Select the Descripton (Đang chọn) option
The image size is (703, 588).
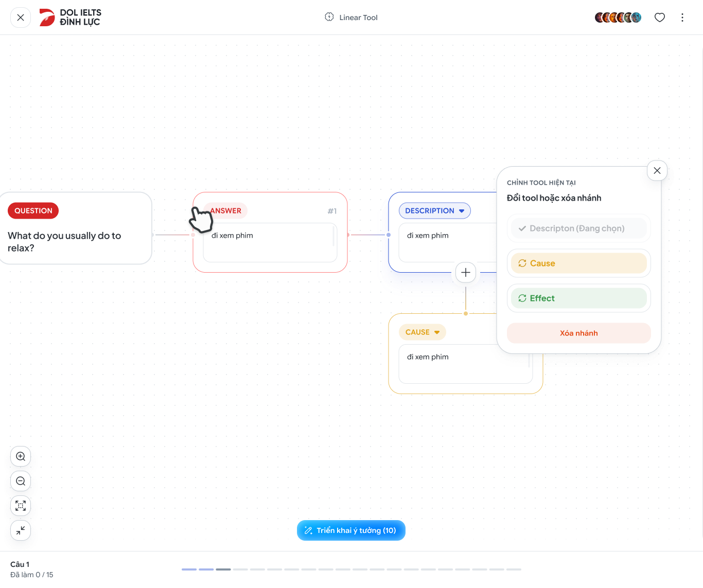pos(579,228)
